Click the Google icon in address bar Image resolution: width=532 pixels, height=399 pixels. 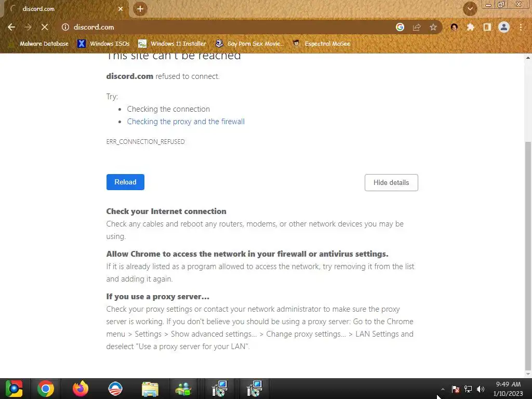pos(400,27)
